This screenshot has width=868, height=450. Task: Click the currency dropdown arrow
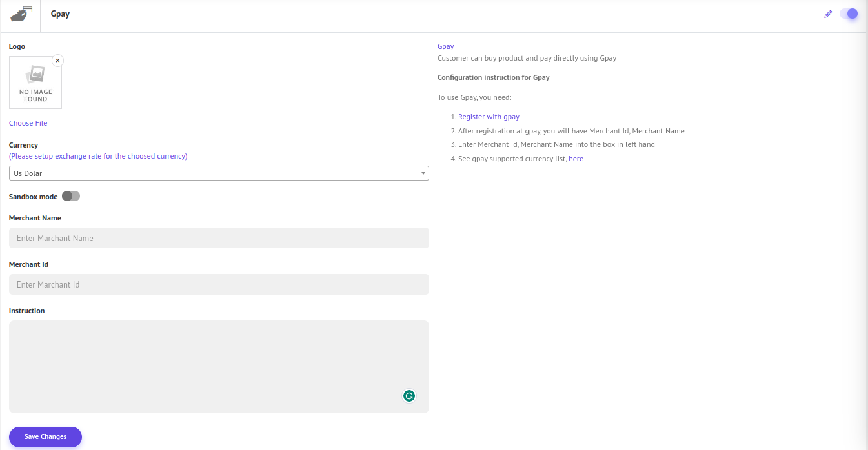[423, 173]
